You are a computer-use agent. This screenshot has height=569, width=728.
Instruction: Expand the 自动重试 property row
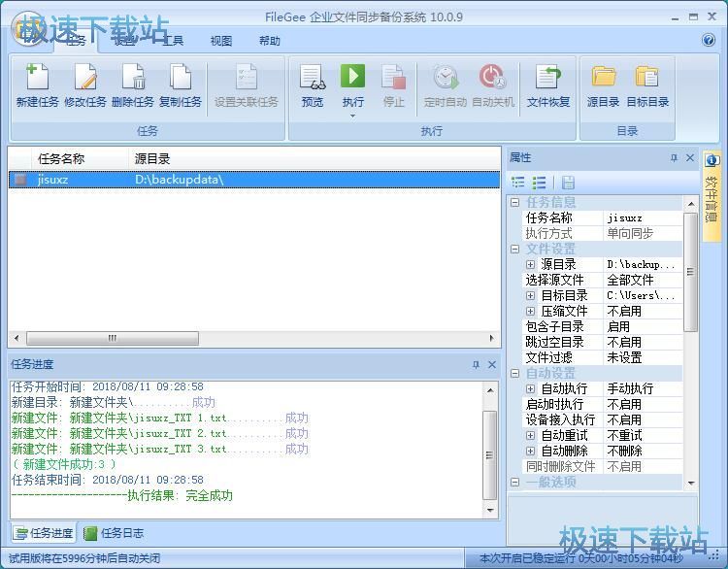530,435
